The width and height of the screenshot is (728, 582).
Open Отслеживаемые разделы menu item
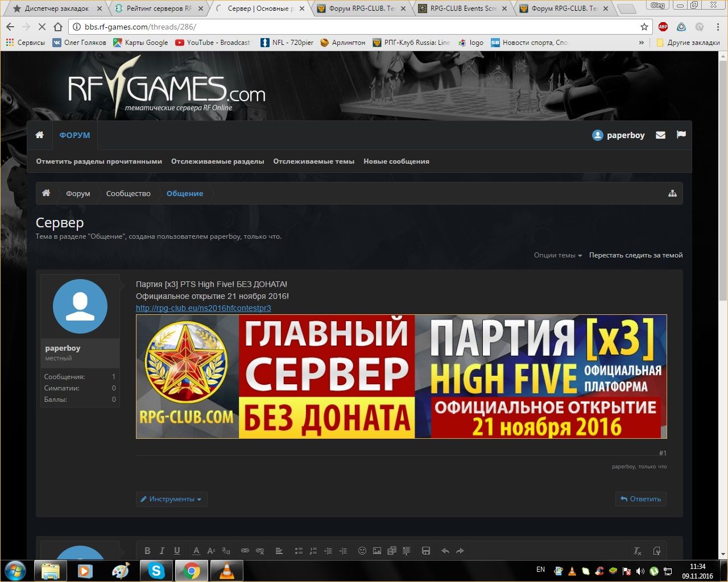(218, 161)
